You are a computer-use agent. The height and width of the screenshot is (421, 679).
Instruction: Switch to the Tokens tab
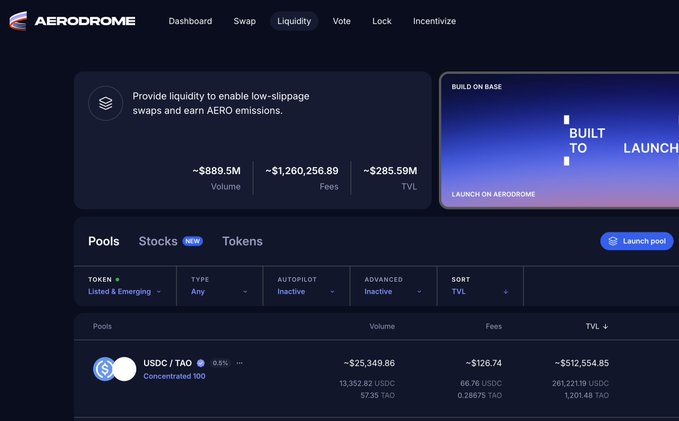242,241
